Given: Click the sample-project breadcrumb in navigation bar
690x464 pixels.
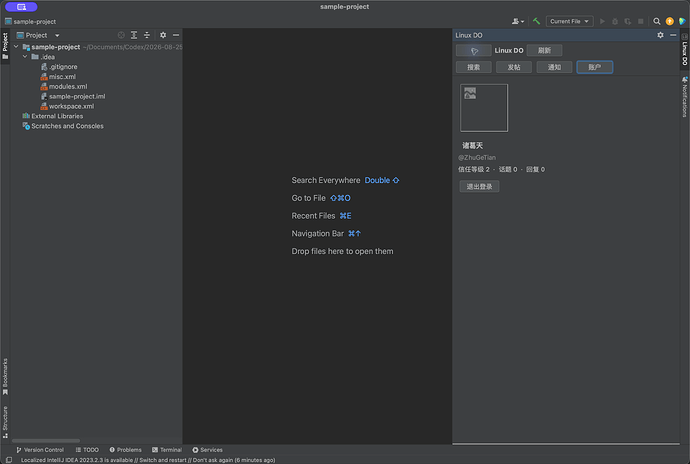Looking at the screenshot, I should [30, 22].
